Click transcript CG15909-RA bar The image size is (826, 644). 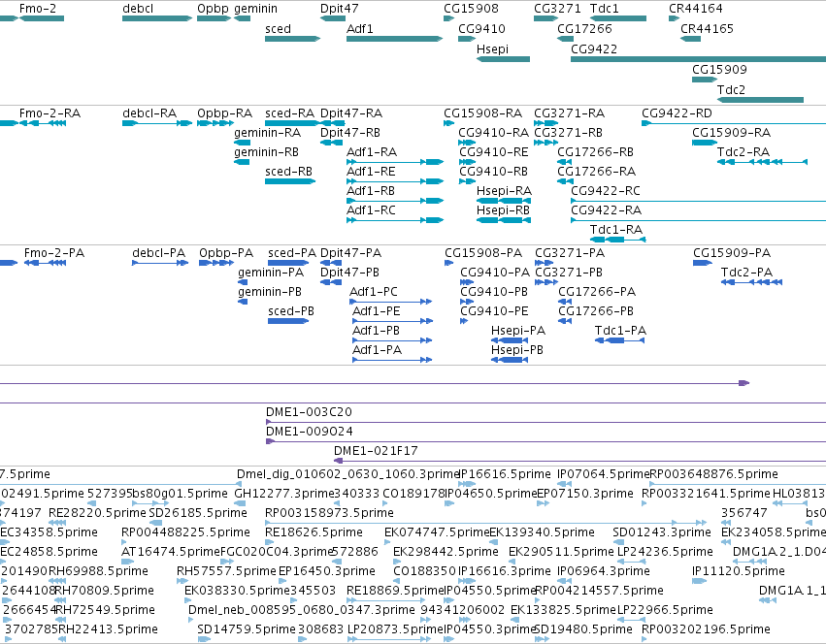coord(705,143)
